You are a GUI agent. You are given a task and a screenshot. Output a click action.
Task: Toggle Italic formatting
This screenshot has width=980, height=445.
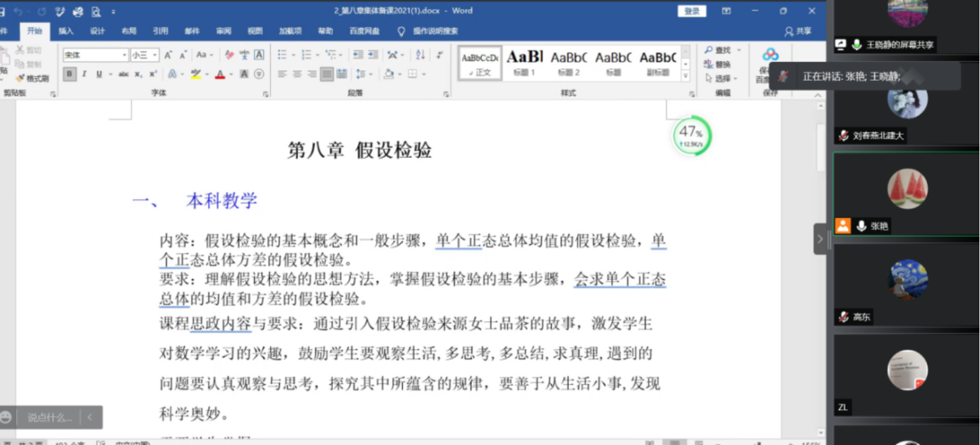pyautogui.click(x=84, y=75)
